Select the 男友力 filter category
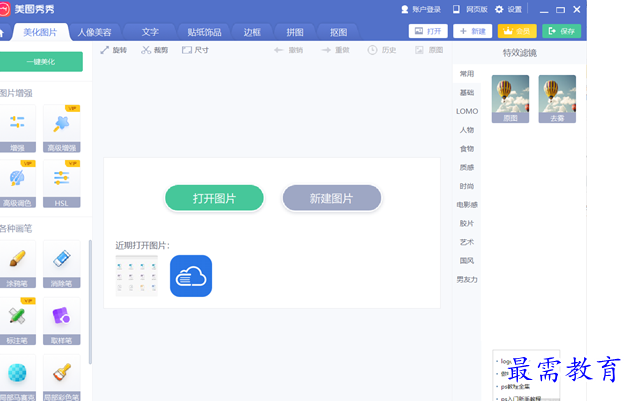The image size is (629, 401). [x=467, y=279]
